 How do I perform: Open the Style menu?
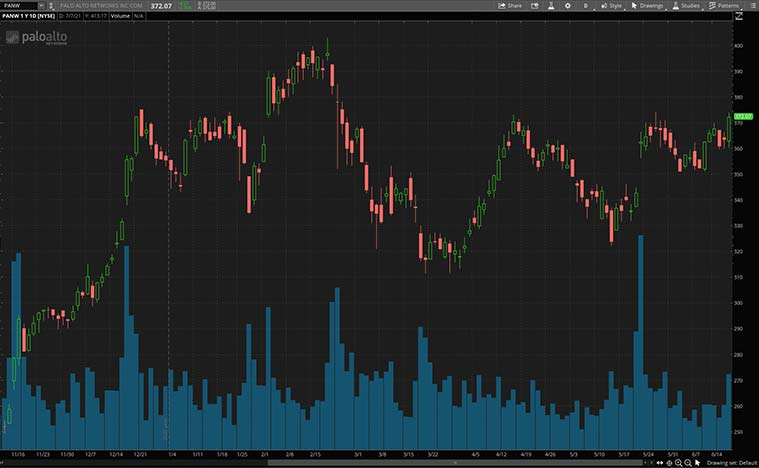pyautogui.click(x=611, y=6)
